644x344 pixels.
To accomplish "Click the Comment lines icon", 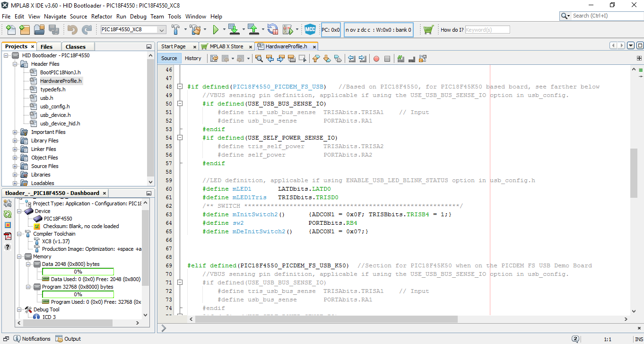I will (401, 59).
